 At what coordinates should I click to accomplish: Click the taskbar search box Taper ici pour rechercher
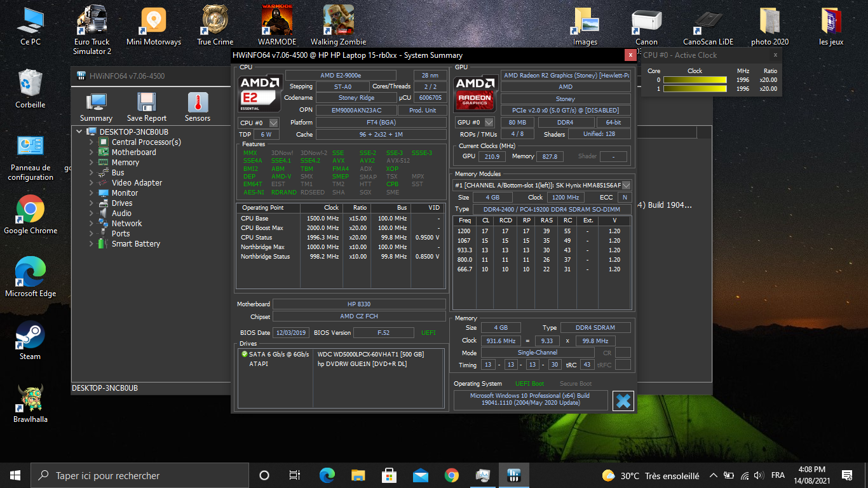(x=140, y=475)
